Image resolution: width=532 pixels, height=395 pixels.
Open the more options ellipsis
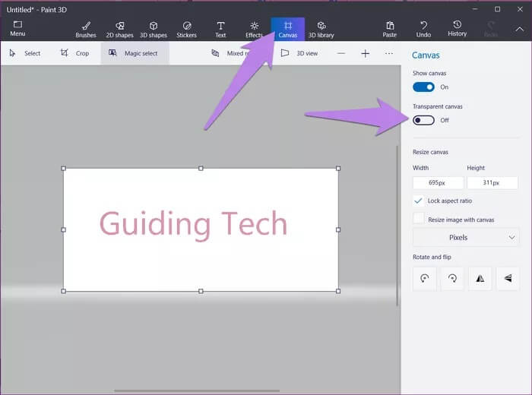[389, 53]
